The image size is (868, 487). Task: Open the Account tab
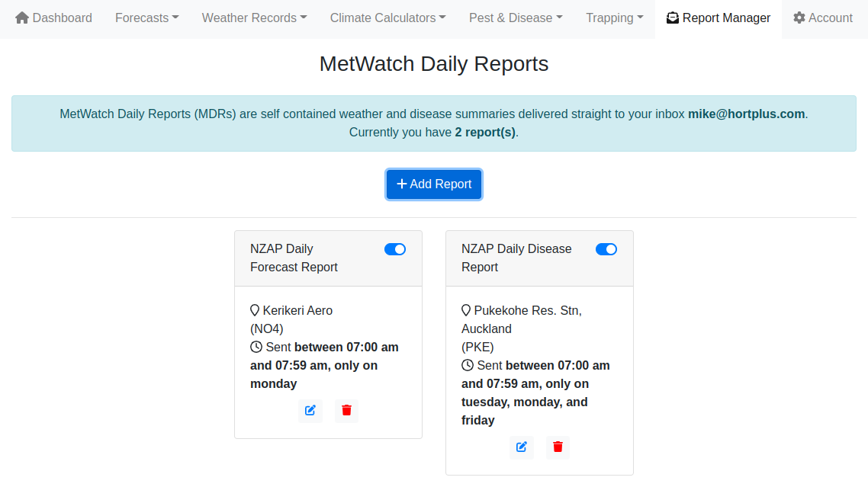(x=823, y=18)
